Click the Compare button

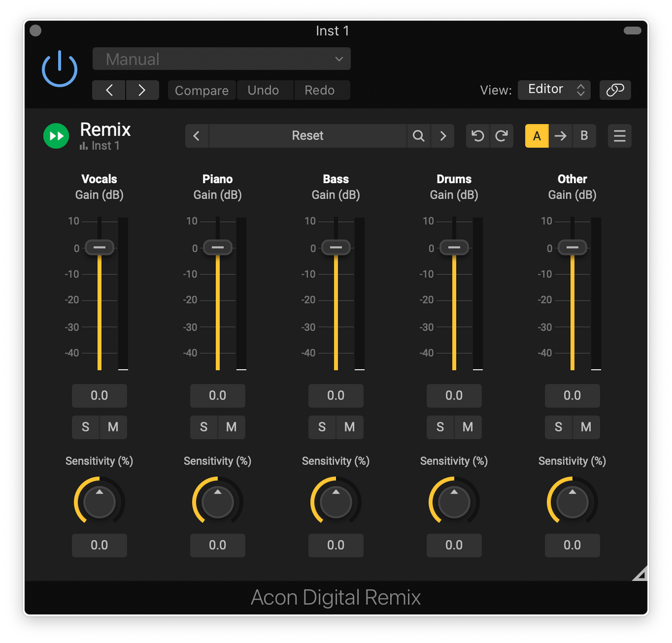(201, 90)
